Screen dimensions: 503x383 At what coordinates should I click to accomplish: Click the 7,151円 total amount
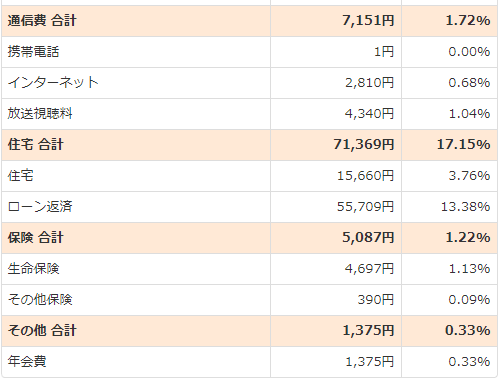tap(368, 21)
